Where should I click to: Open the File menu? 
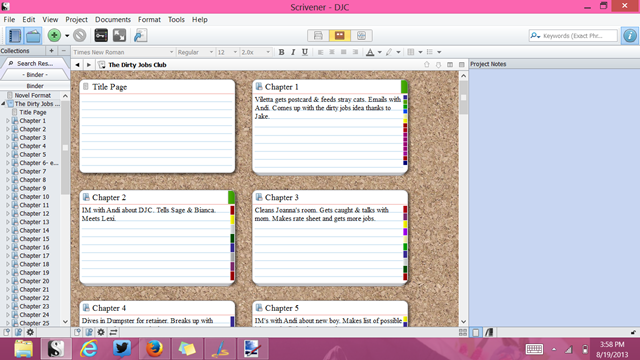[x=9, y=20]
